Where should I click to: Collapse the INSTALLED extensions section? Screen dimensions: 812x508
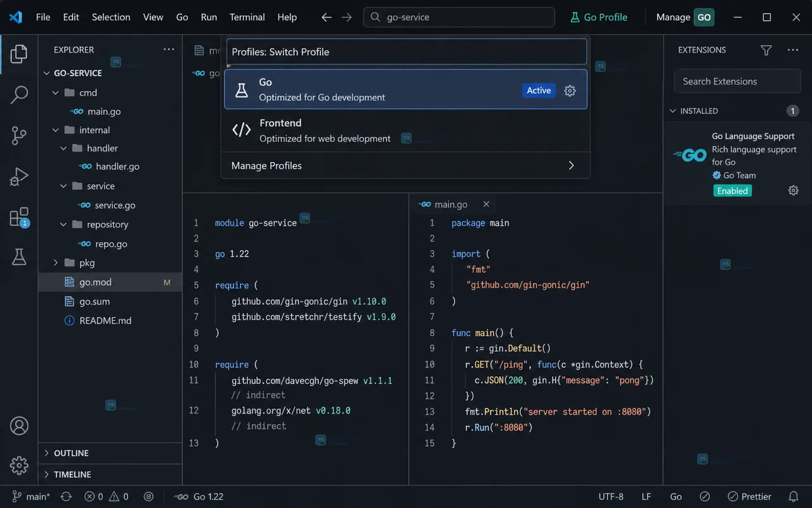[x=673, y=111]
